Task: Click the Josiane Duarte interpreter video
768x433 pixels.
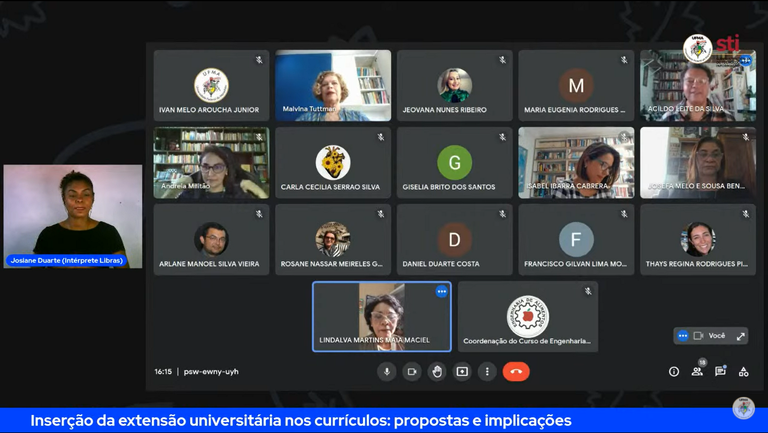Action: pos(72,215)
